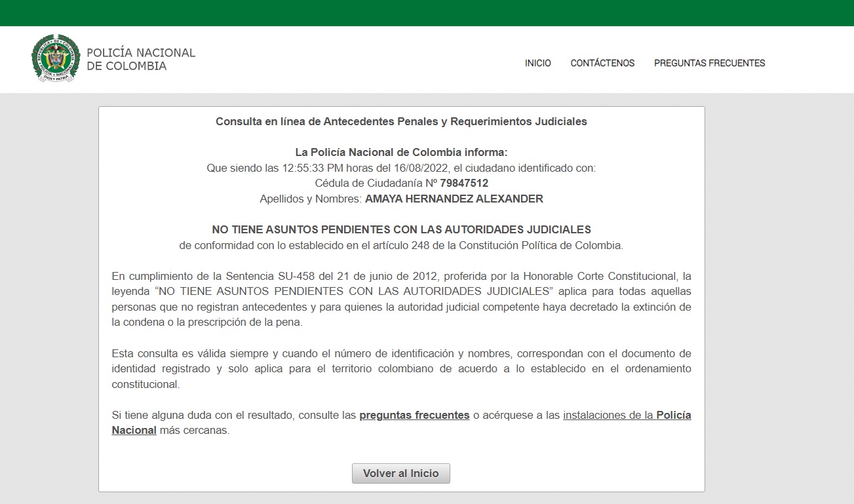Click the line citing artículo 248 de la Constitución
Screen dimensions: 854x504
[401, 246]
